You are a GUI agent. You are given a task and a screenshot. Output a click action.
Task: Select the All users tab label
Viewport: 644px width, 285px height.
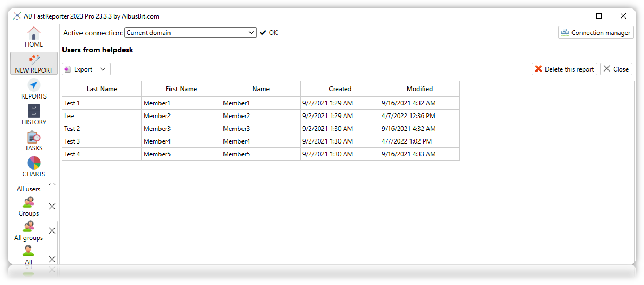coord(29,189)
